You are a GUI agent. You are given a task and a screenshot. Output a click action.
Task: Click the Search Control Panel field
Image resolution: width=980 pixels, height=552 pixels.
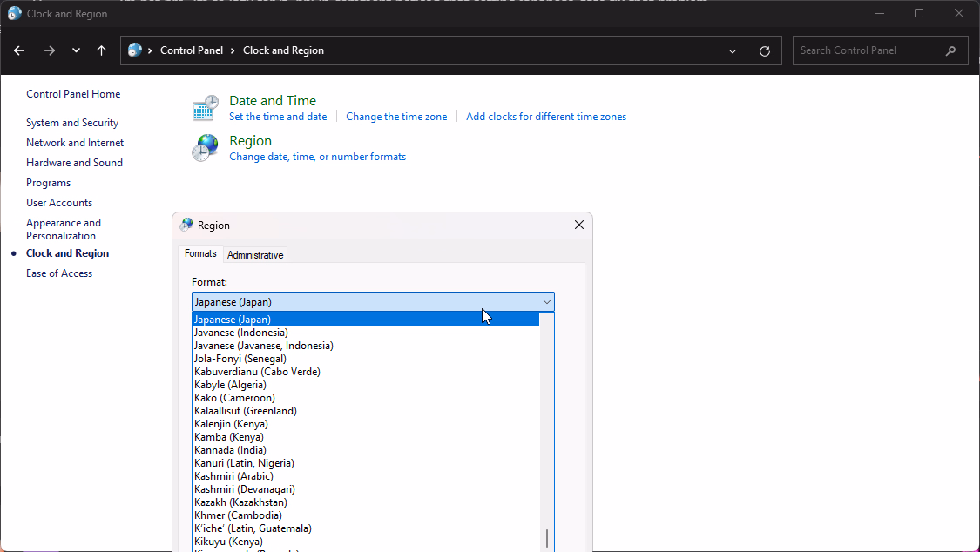(867, 50)
